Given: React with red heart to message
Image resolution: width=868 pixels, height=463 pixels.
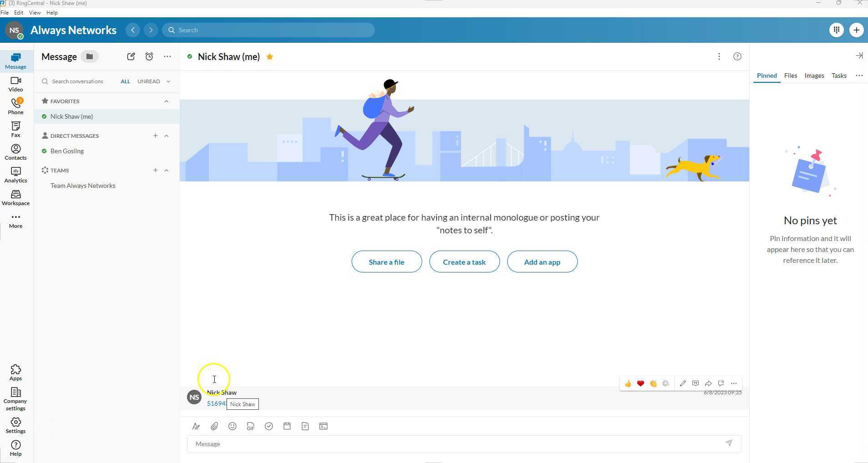Looking at the screenshot, I should 641,383.
